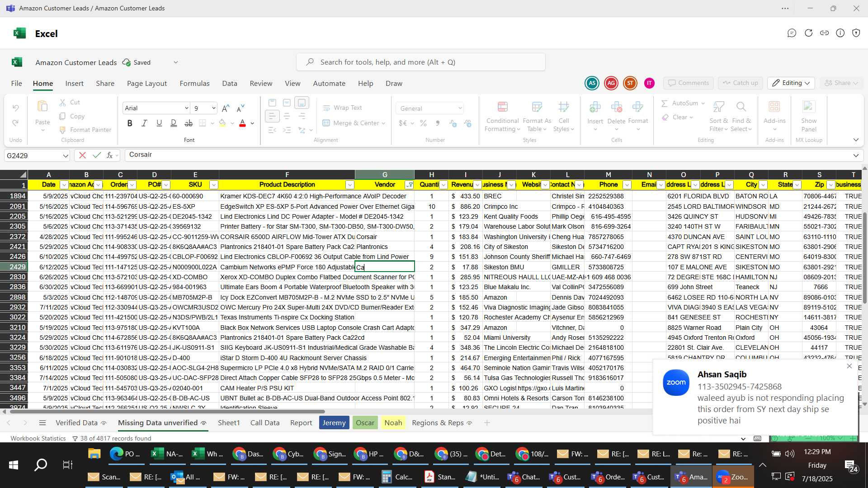Click the Cut scissors icon
The image size is (868, 488).
click(63, 103)
